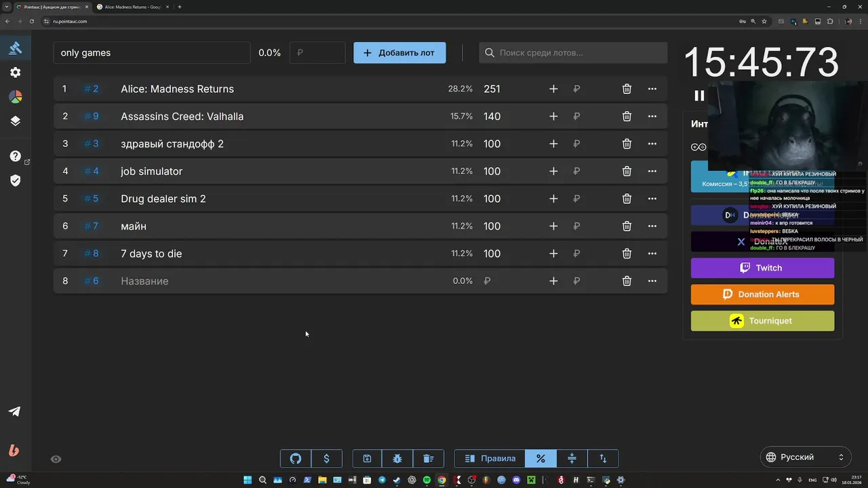Open Windows Start menu
The width and height of the screenshot is (868, 488).
(x=248, y=480)
